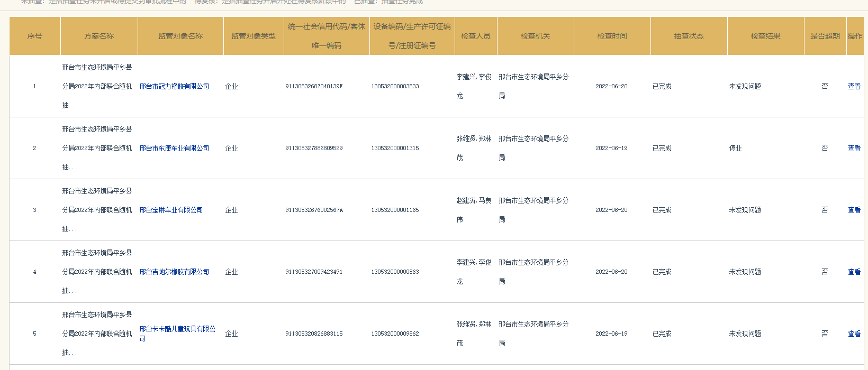
Task: Click the 统一社会信用代码 column header
Action: point(327,36)
